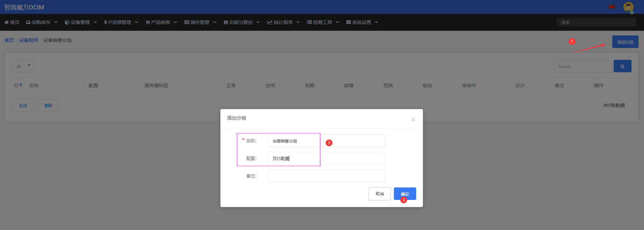
Task: Confirm dialog with 确定 button
Action: (405, 194)
